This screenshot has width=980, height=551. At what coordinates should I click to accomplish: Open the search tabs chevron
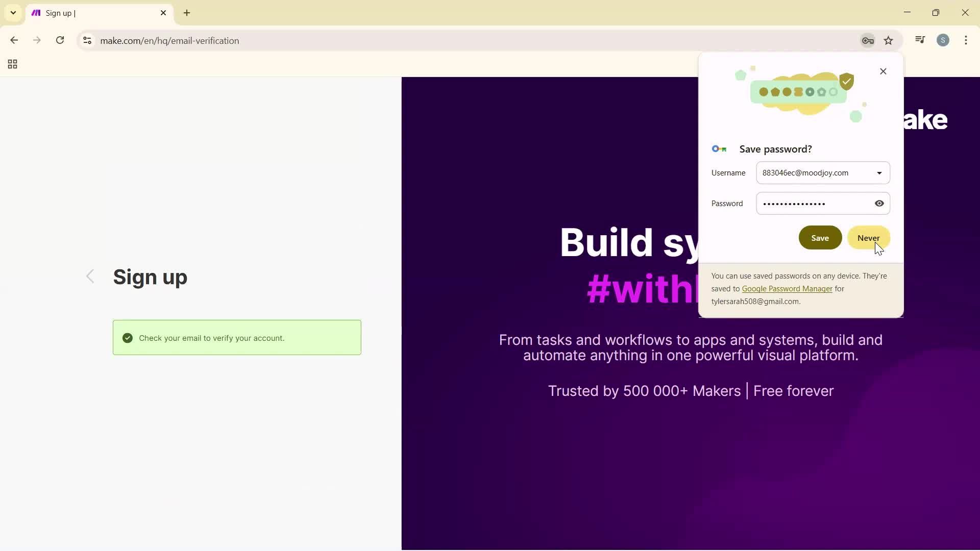pos(13,13)
